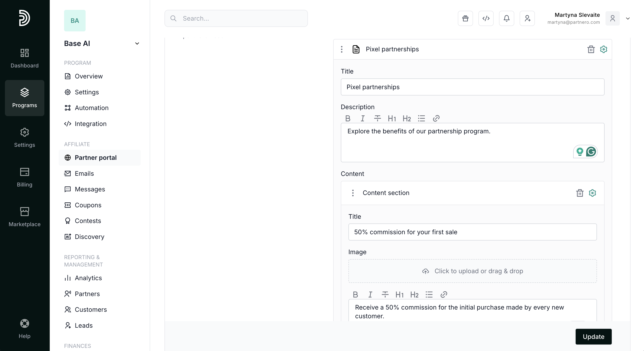Click the add user icon in header
This screenshot has height=351, width=644.
coord(527,19)
